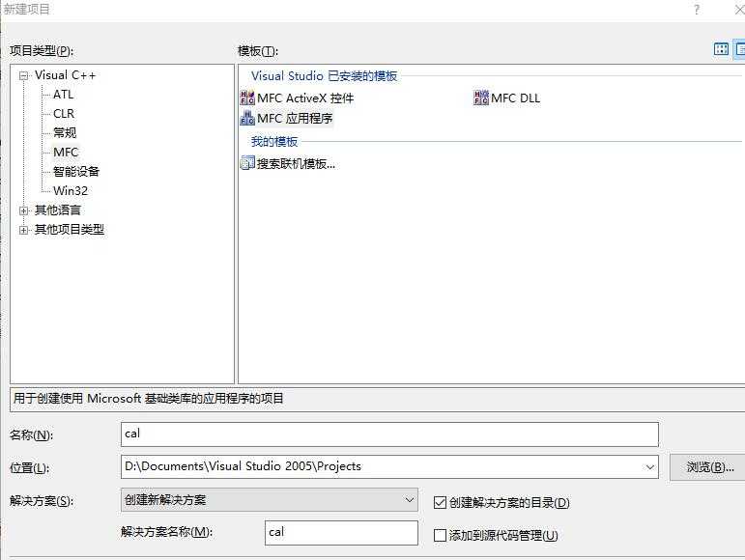This screenshot has width=745, height=560.
Task: Select 常规 project type
Action: pyautogui.click(x=65, y=133)
